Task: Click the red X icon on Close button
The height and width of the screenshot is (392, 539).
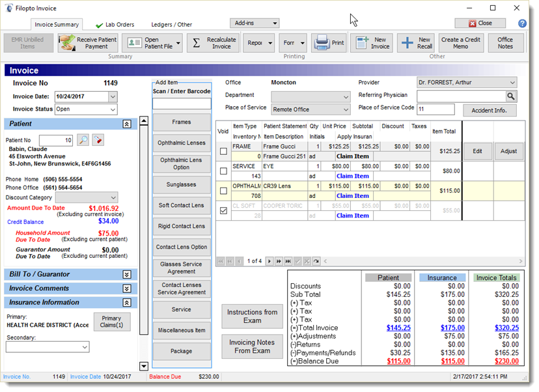Action: [x=473, y=23]
